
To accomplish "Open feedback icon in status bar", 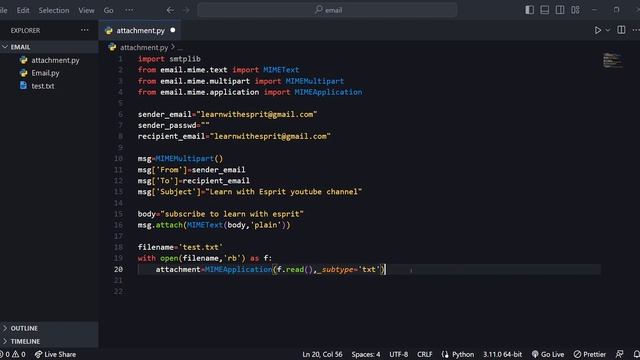I will coord(619,354).
